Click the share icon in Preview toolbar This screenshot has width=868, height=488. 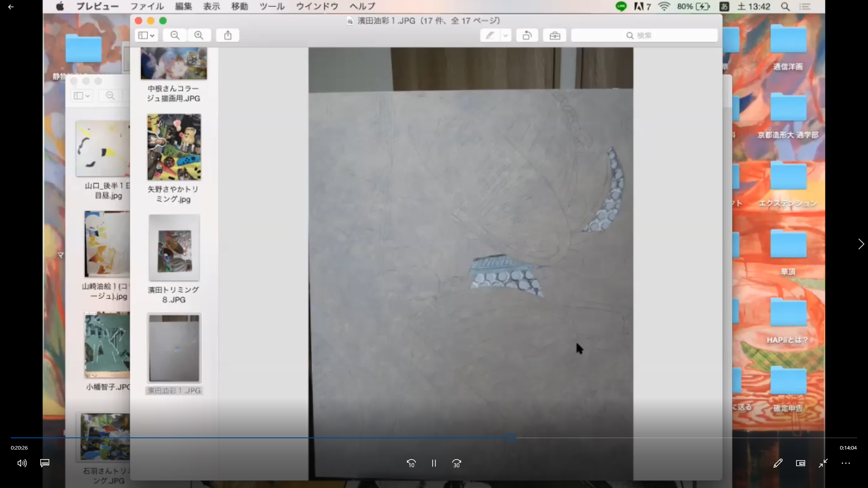[x=228, y=35]
